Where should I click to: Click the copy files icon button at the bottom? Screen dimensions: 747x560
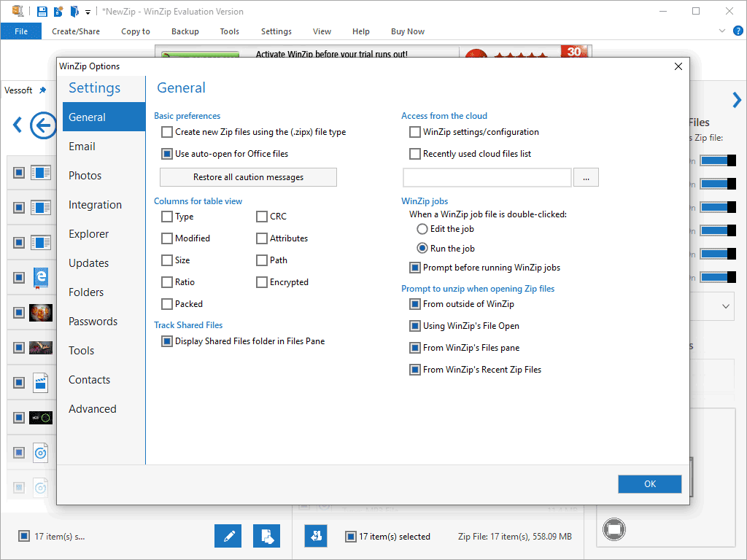click(x=267, y=536)
